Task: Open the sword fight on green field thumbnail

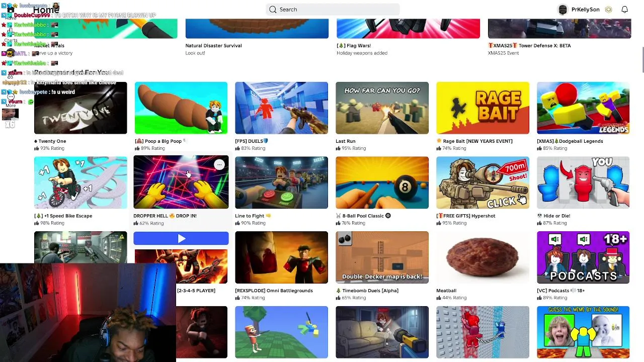Action: [x=281, y=332]
